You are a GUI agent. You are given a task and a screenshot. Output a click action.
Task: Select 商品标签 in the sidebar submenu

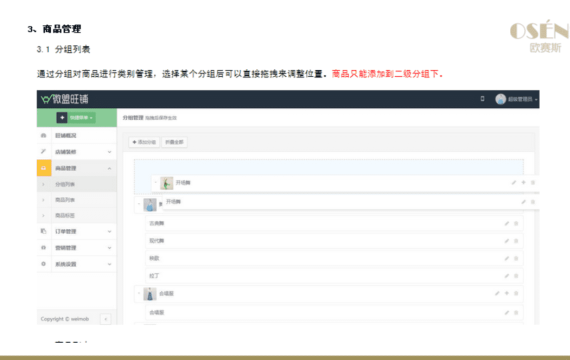point(65,216)
